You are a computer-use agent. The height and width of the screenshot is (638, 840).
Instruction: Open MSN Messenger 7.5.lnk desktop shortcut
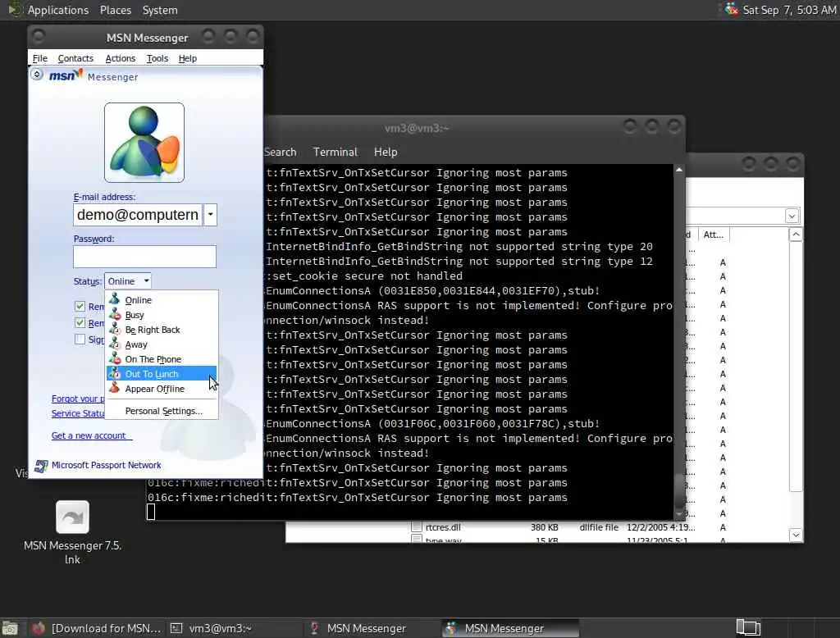point(72,517)
